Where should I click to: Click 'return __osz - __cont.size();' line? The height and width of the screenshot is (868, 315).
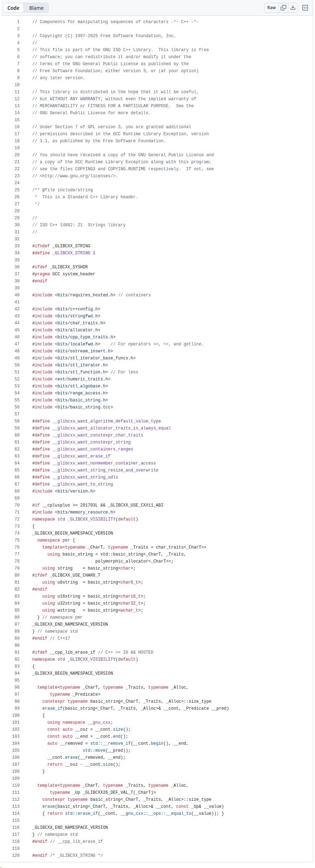tap(84, 764)
